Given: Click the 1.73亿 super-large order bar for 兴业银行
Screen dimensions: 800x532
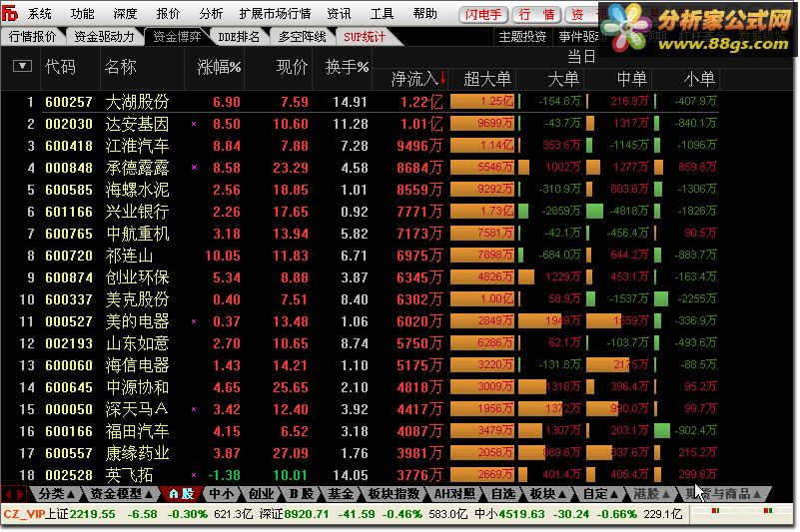Looking at the screenshot, I should 482,211.
